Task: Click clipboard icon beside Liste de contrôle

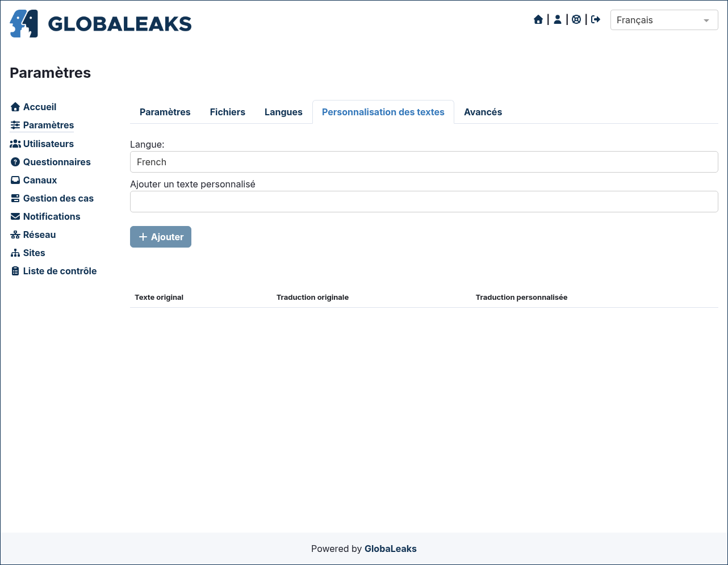Action: [x=15, y=271]
